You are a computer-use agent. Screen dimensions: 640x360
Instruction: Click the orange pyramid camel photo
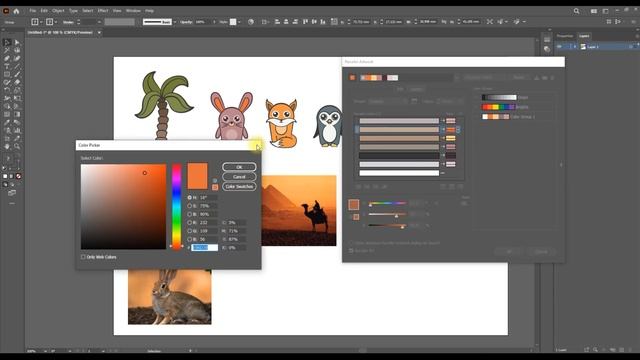(x=299, y=211)
